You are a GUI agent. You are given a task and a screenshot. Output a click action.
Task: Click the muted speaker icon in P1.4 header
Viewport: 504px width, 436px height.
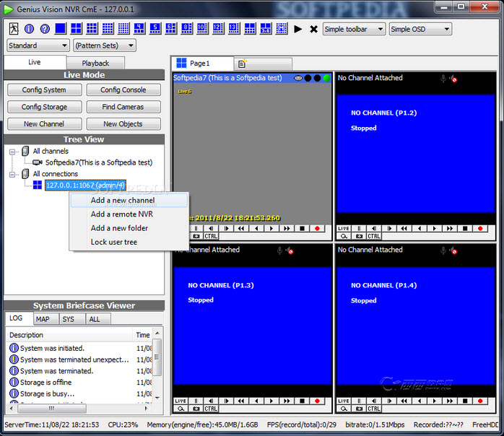coord(453,250)
